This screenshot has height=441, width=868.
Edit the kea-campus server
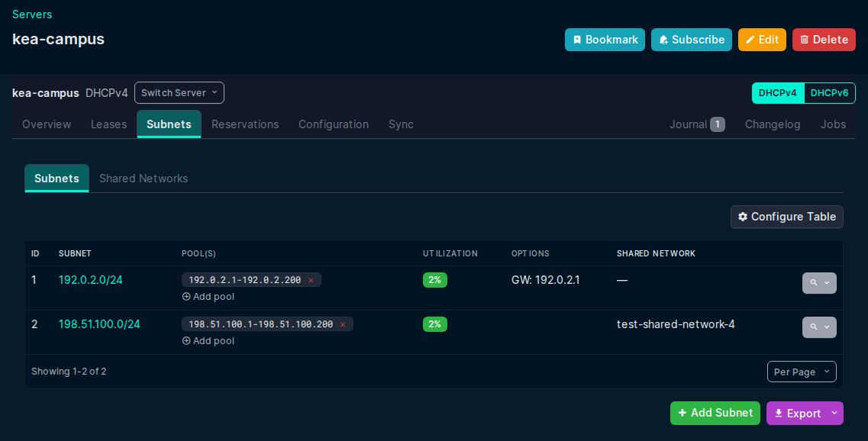tap(763, 40)
